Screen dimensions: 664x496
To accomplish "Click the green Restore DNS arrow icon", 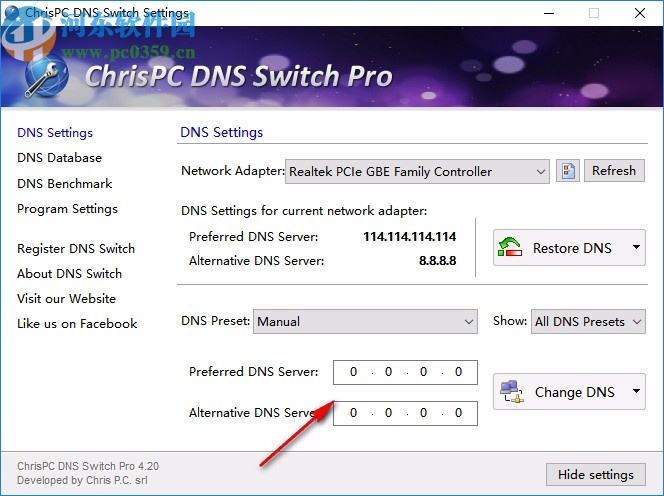I will pos(509,247).
